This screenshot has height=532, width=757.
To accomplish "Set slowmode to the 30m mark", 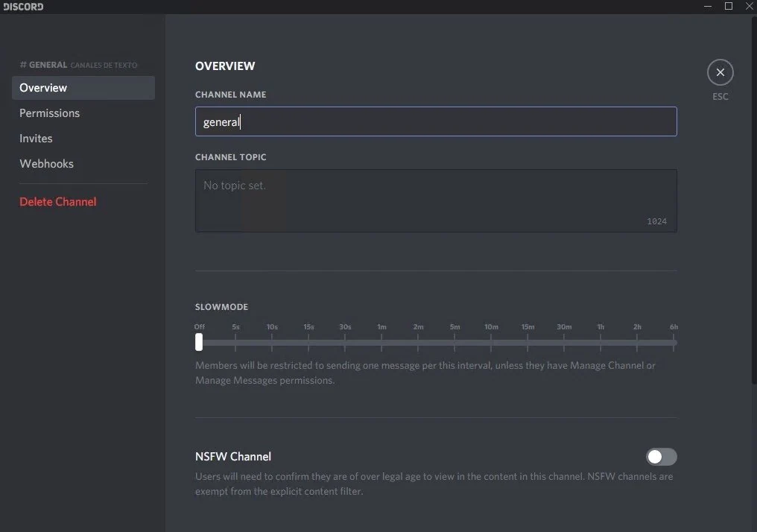I will (564, 343).
